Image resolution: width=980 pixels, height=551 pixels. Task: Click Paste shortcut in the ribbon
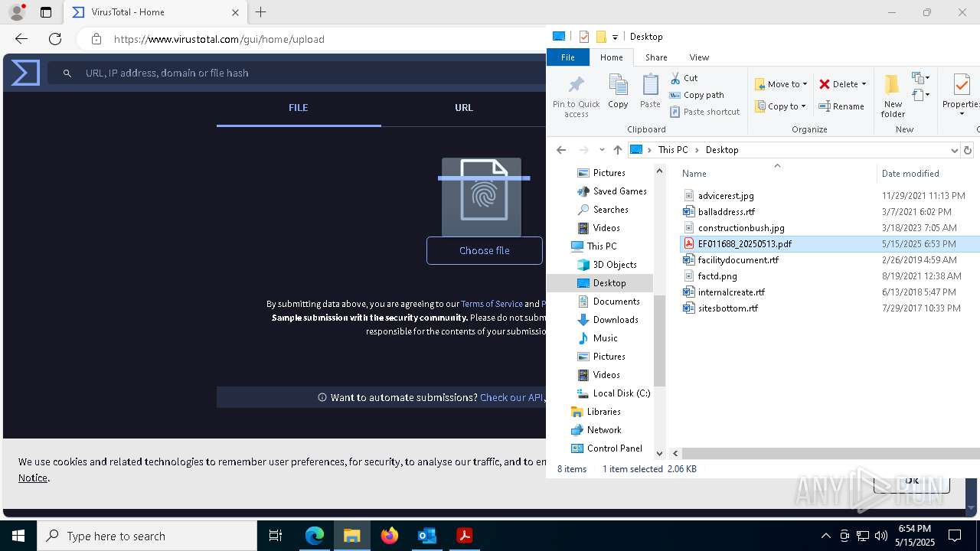(x=704, y=112)
